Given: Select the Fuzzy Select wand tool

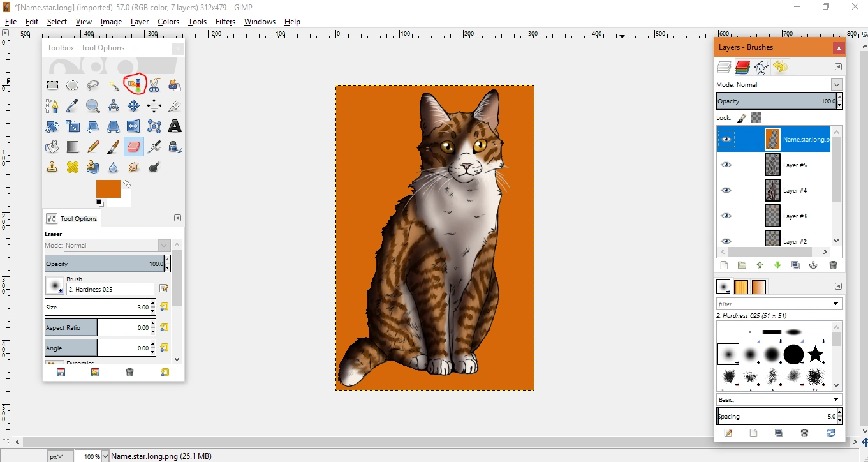Looking at the screenshot, I should [114, 85].
